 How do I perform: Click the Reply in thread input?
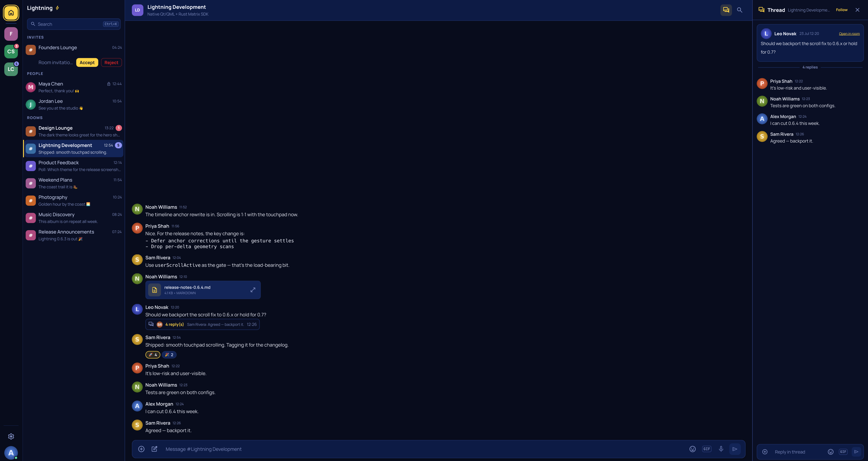point(799,452)
